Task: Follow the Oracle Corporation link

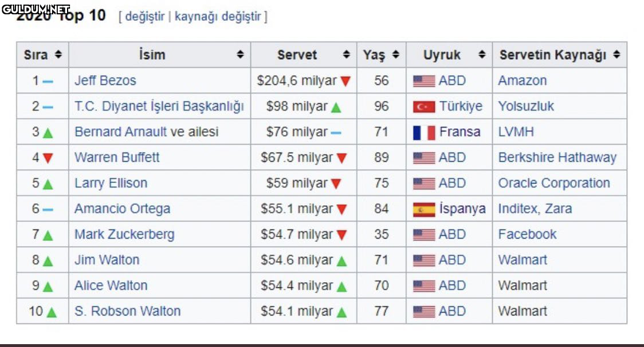Action: (x=553, y=184)
